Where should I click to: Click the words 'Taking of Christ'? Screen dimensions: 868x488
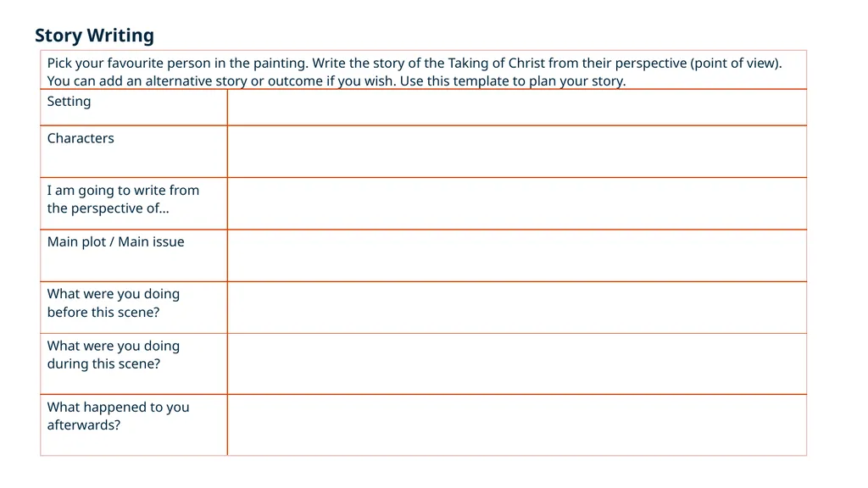pos(497,63)
